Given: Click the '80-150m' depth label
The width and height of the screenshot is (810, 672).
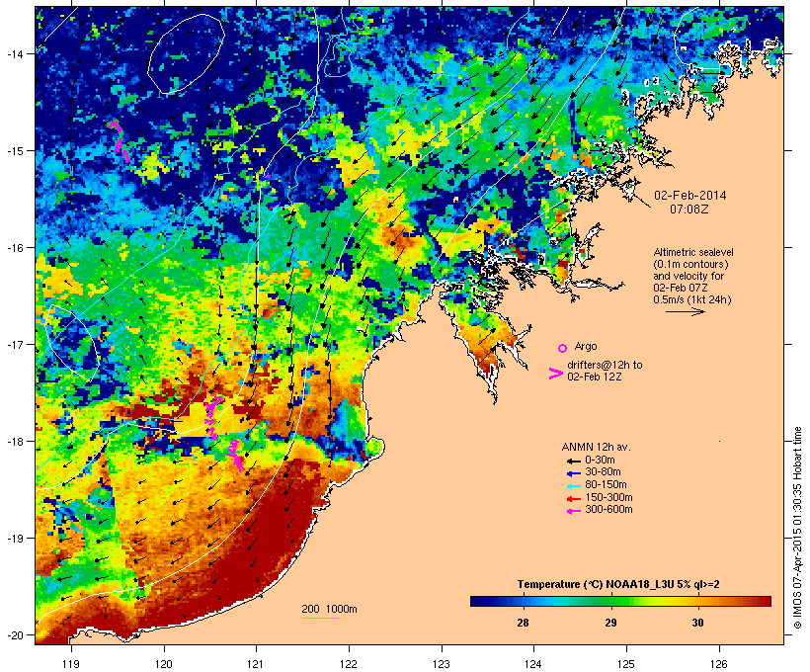Looking at the screenshot, I should pyautogui.click(x=606, y=485).
